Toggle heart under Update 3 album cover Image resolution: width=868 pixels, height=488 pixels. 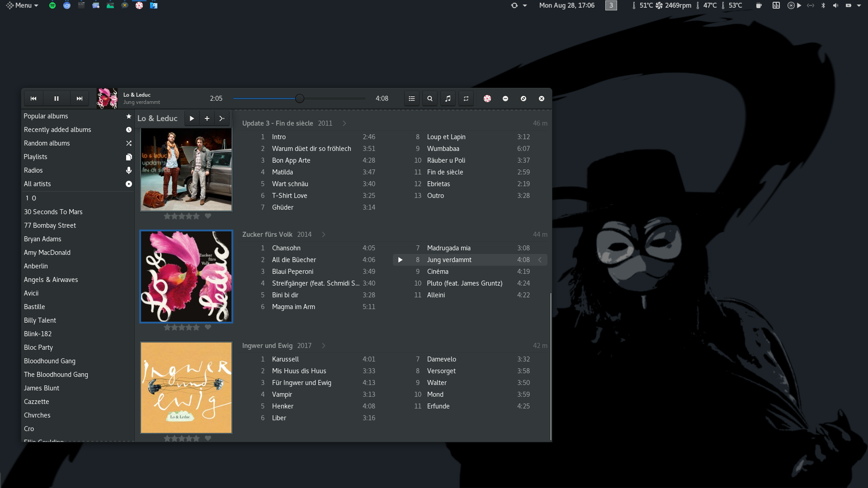[208, 216]
